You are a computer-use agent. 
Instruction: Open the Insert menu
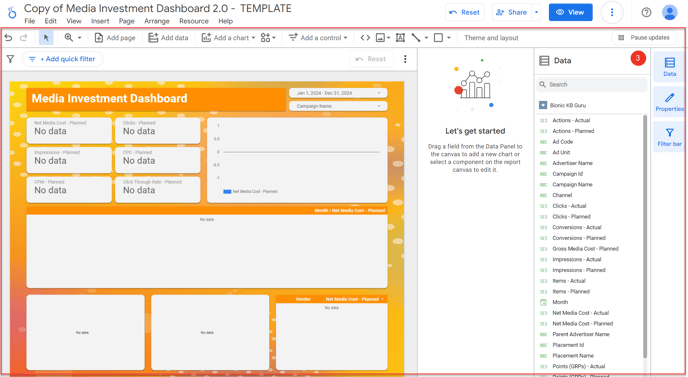point(100,21)
